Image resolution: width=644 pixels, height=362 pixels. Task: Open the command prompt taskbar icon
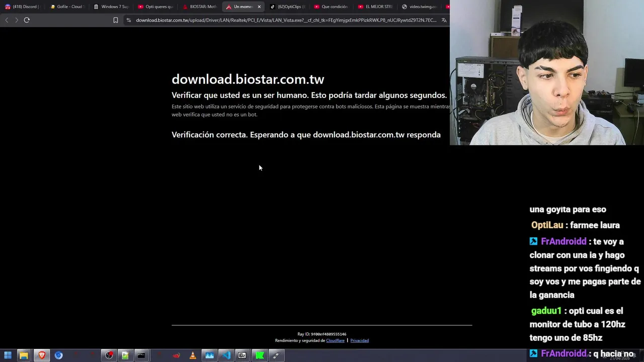141,355
